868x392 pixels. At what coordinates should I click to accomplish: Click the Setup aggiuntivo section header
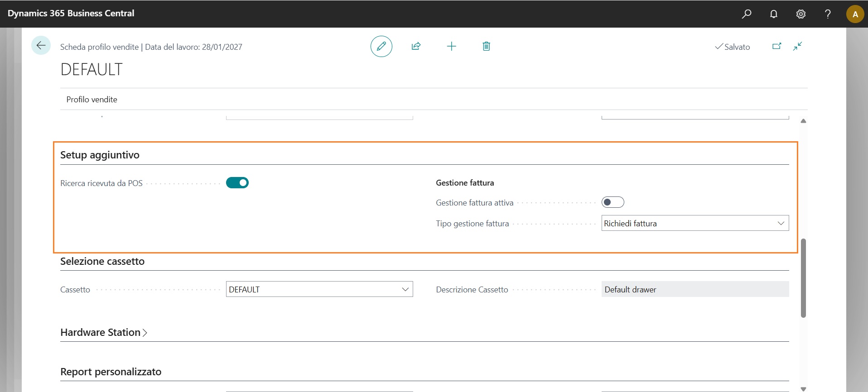point(100,155)
